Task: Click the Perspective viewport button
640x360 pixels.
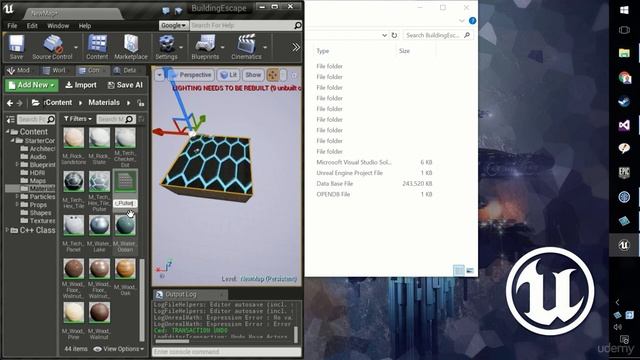Action: tap(191, 75)
